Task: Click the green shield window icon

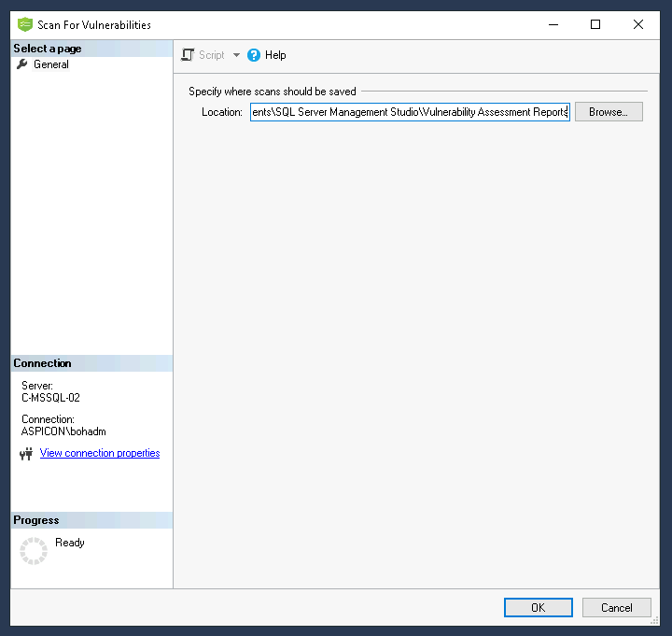Action: tap(25, 24)
